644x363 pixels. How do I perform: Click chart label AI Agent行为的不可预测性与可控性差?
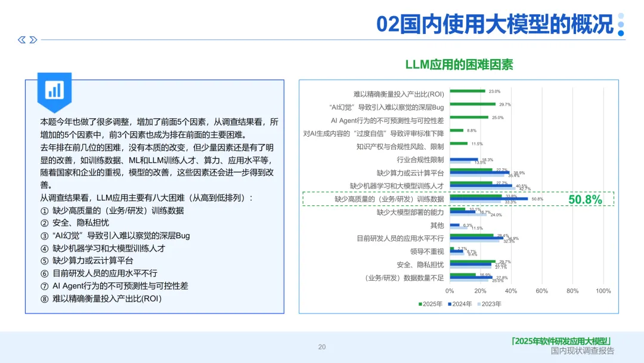tap(388, 121)
